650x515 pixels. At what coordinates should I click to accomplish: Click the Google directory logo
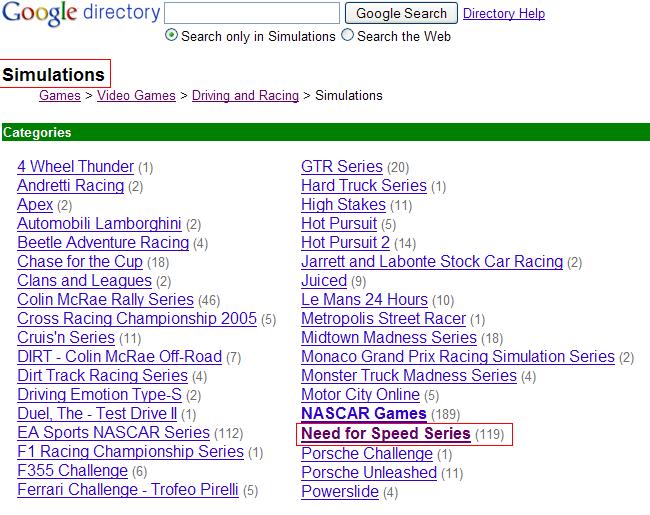[81, 13]
